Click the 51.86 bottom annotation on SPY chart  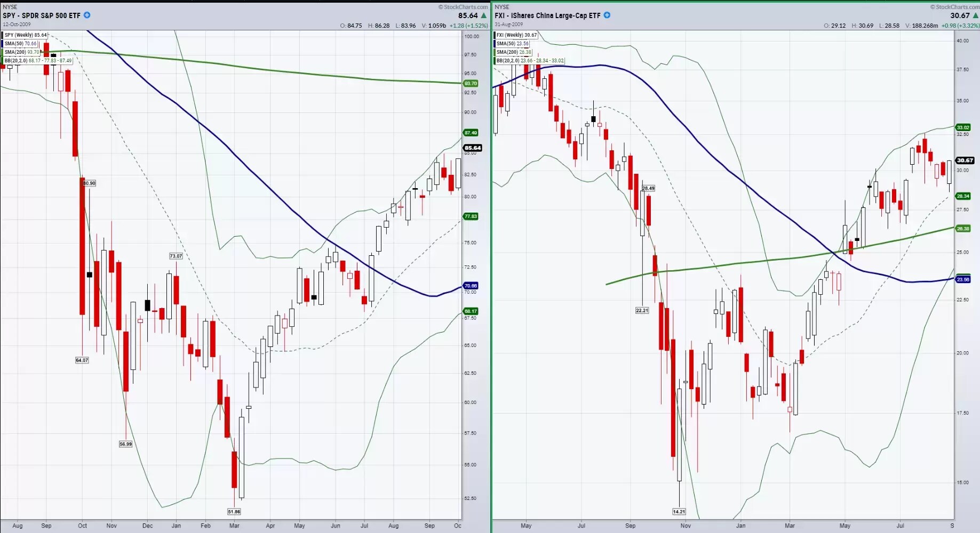pyautogui.click(x=234, y=512)
